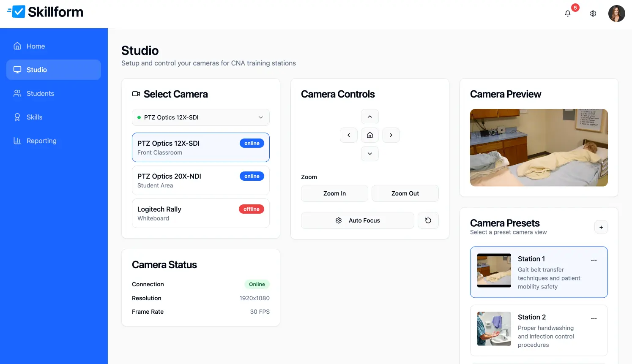632x364 pixels.
Task: Open Station 2 more options menu
Action: point(594,318)
